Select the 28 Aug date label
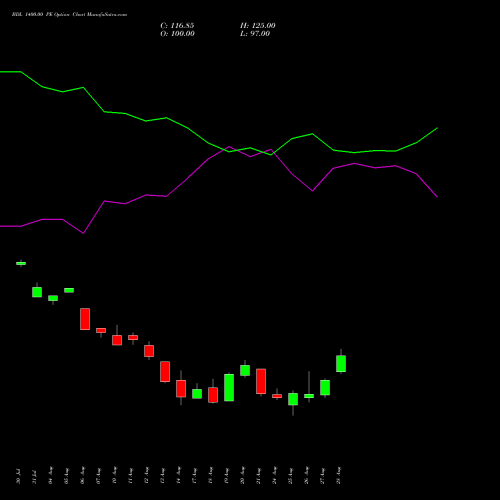 tap(338, 475)
